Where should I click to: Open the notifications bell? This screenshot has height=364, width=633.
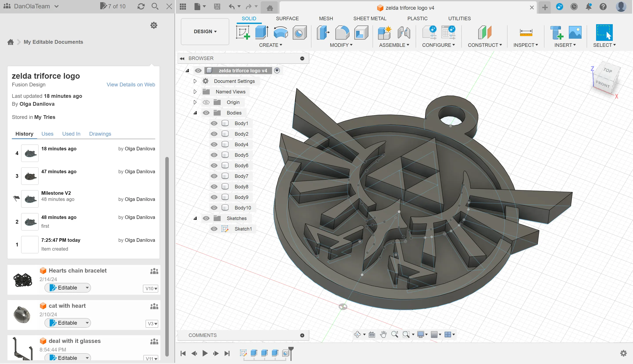point(589,7)
